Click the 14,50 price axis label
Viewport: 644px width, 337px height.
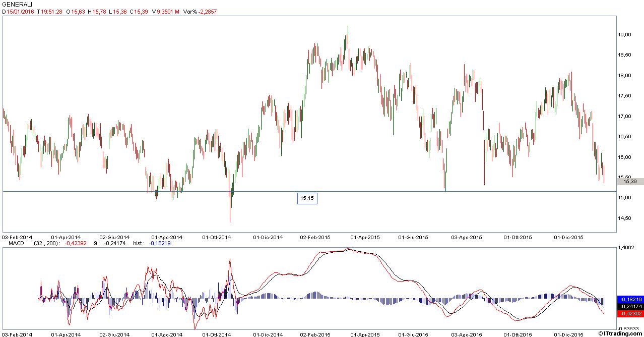point(624,218)
